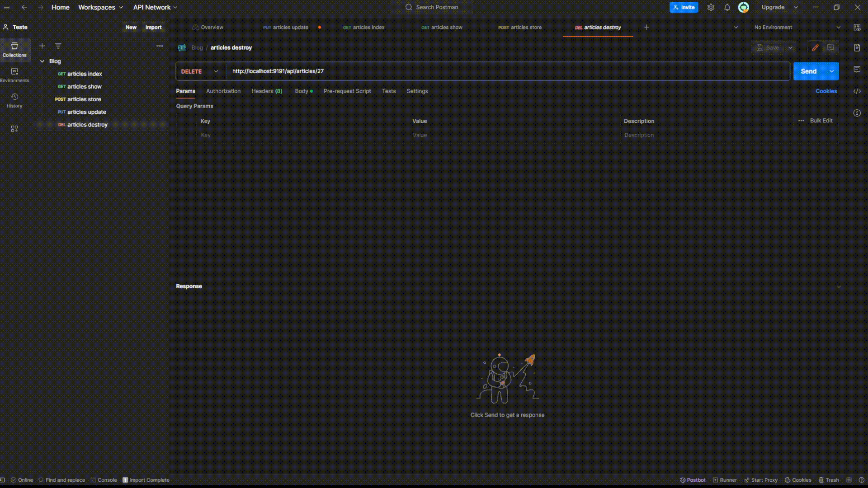Viewport: 868px width, 488px height.
Task: Open the Send button dropdown arrow
Action: point(831,71)
